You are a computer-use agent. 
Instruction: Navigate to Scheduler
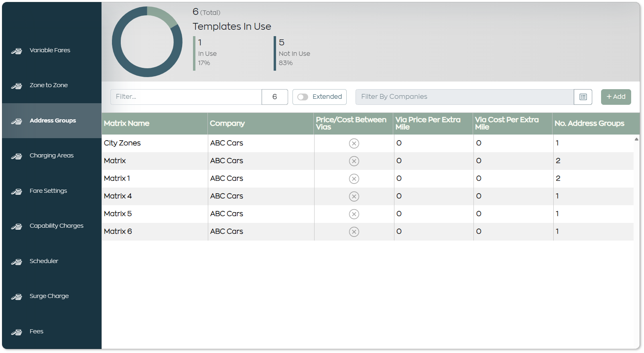52,261
